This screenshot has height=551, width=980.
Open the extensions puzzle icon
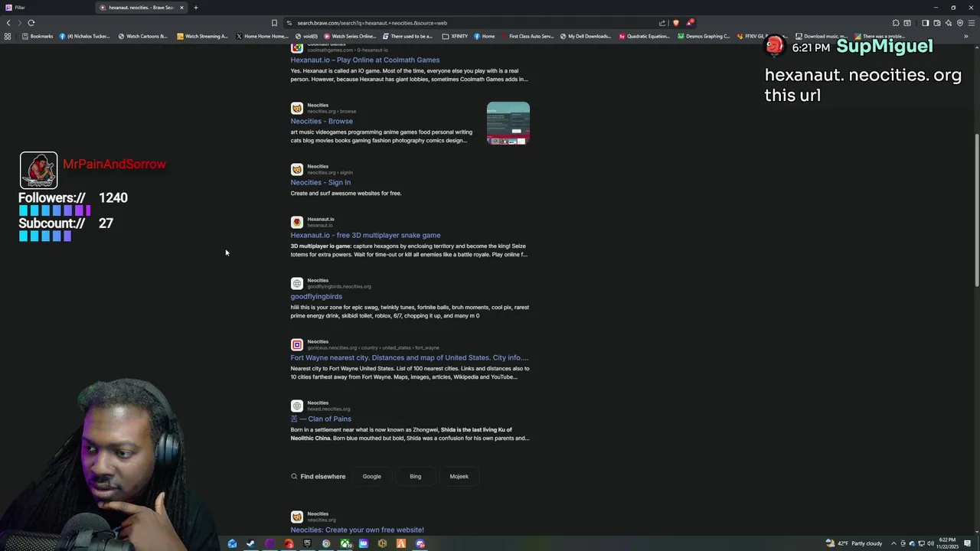coord(896,23)
